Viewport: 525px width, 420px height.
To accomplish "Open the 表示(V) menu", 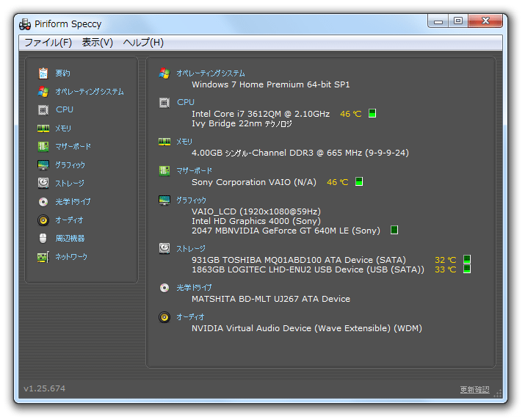I will pyautogui.click(x=97, y=43).
